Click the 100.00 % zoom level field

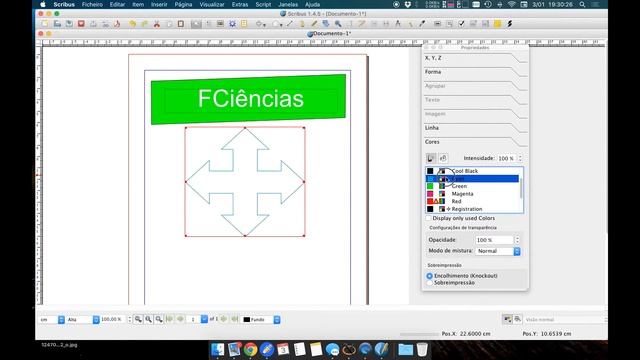click(113, 320)
